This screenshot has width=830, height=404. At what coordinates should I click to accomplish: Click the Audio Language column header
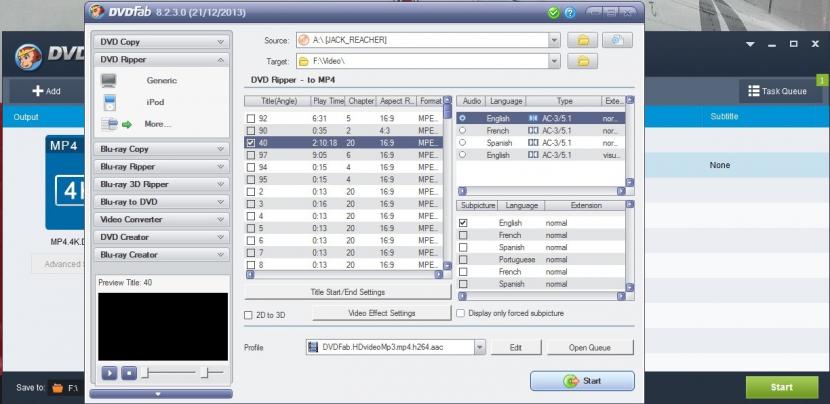[x=506, y=101]
